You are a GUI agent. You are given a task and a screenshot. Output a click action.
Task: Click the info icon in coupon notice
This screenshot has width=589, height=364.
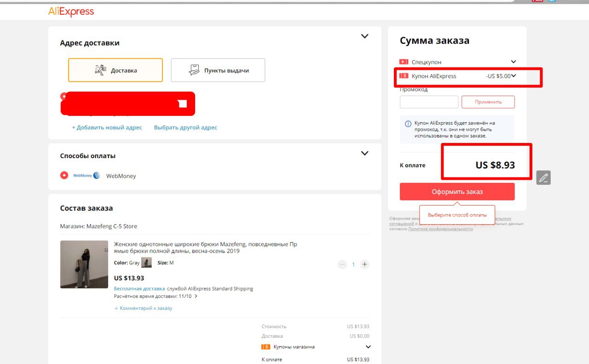408,124
